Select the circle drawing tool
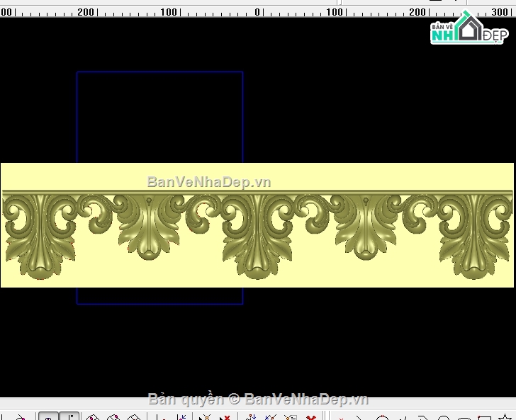 [x=443, y=417]
